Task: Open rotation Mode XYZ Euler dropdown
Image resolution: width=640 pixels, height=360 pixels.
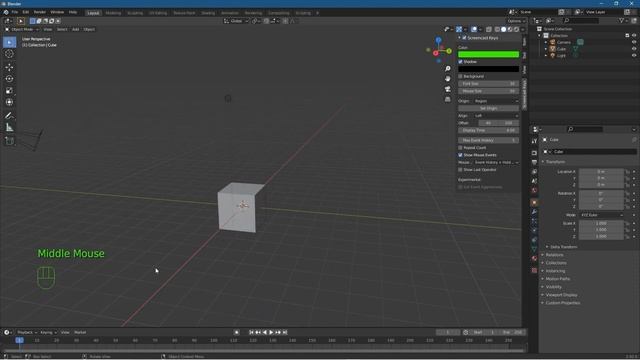Action: tap(602, 215)
